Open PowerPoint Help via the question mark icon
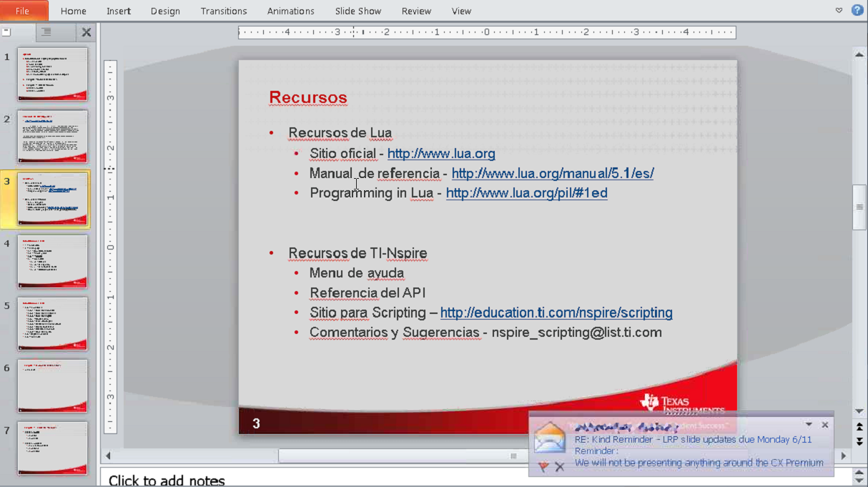This screenshot has width=868, height=487. click(x=857, y=11)
